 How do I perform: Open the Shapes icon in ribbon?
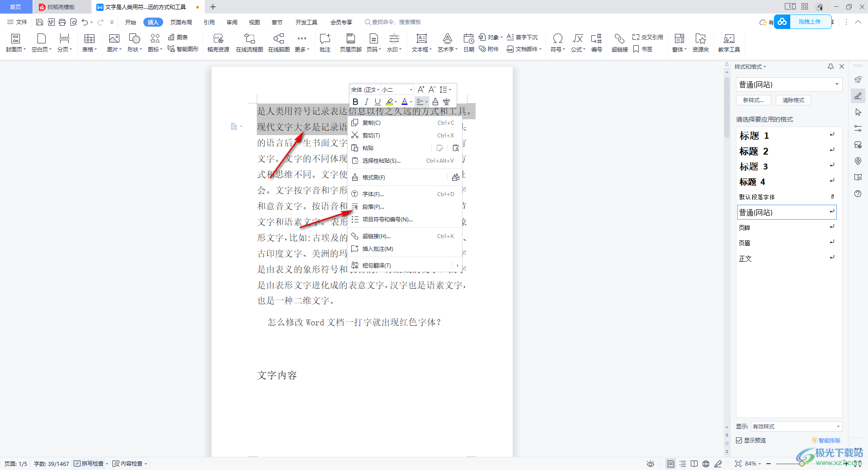(x=135, y=42)
